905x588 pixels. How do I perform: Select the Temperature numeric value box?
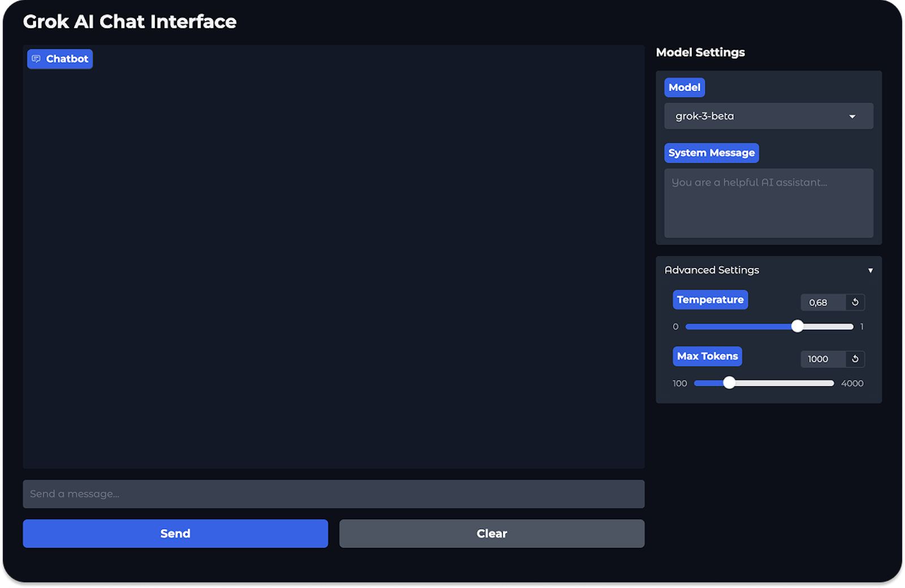(822, 302)
